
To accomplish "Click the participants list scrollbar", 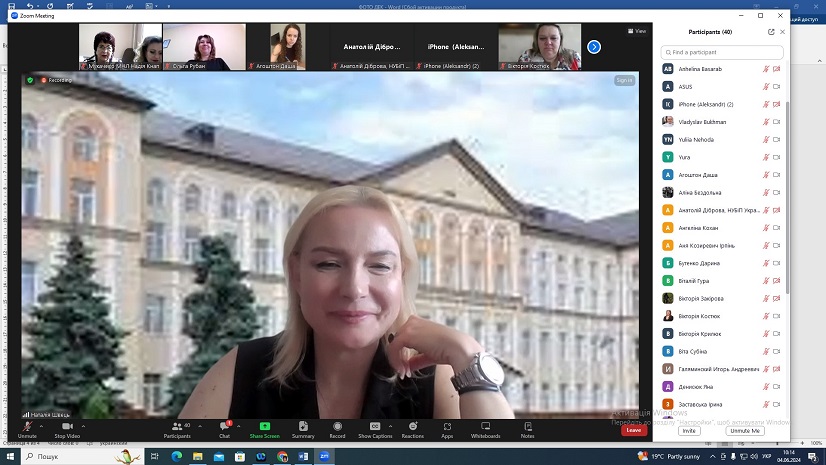I will 788,197.
